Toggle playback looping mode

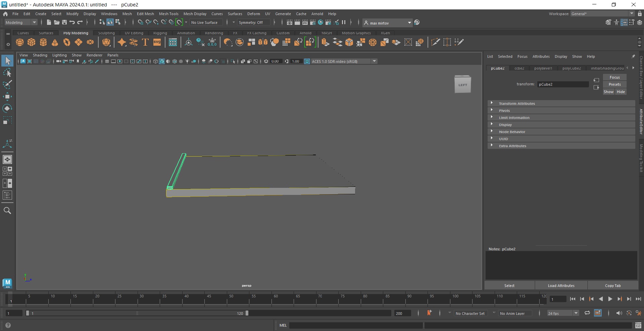click(587, 313)
